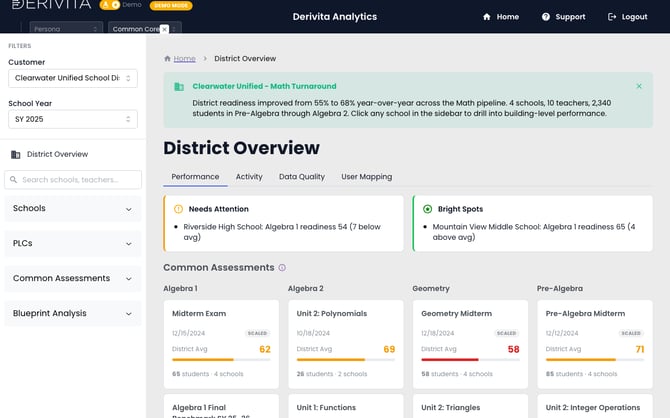670x418 pixels.
Task: Click the chevron on Blueprint Analysis row
Action: tap(129, 314)
